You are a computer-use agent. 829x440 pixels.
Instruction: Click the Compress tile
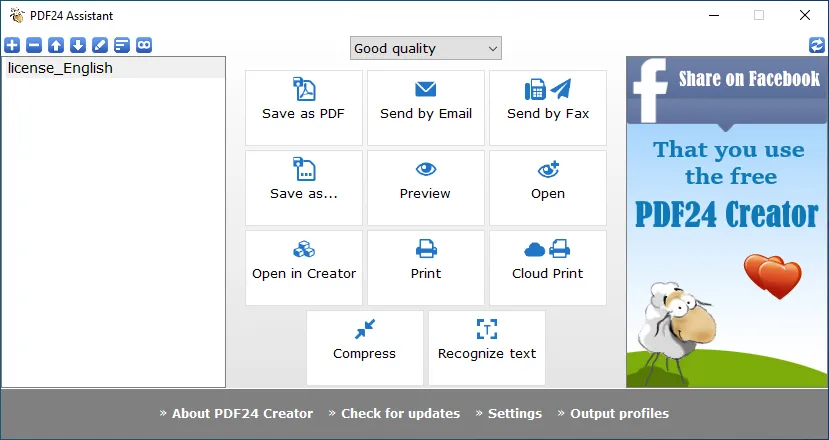(x=365, y=348)
